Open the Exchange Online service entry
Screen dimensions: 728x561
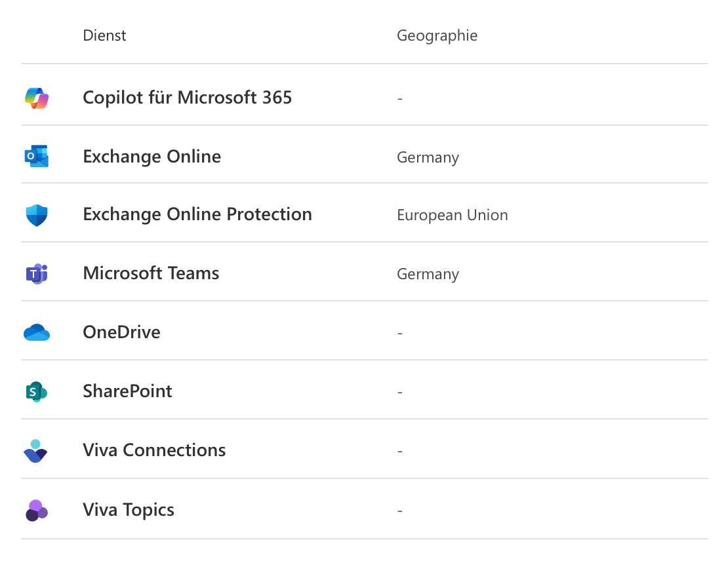(x=152, y=157)
